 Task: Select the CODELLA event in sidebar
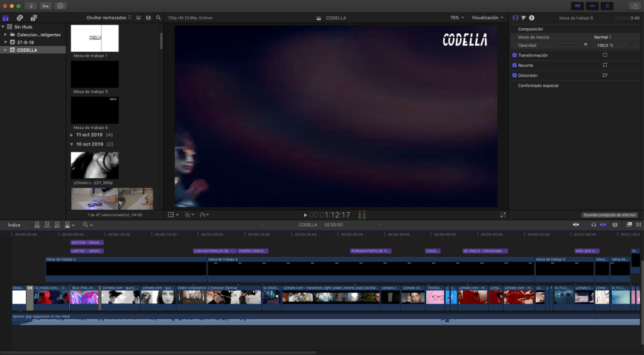(26, 50)
